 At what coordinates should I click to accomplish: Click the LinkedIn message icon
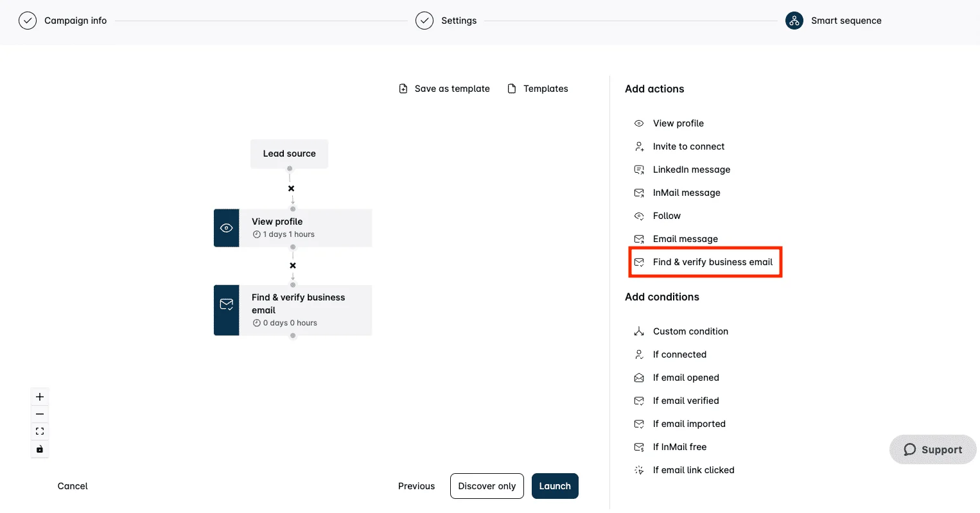pyautogui.click(x=639, y=170)
